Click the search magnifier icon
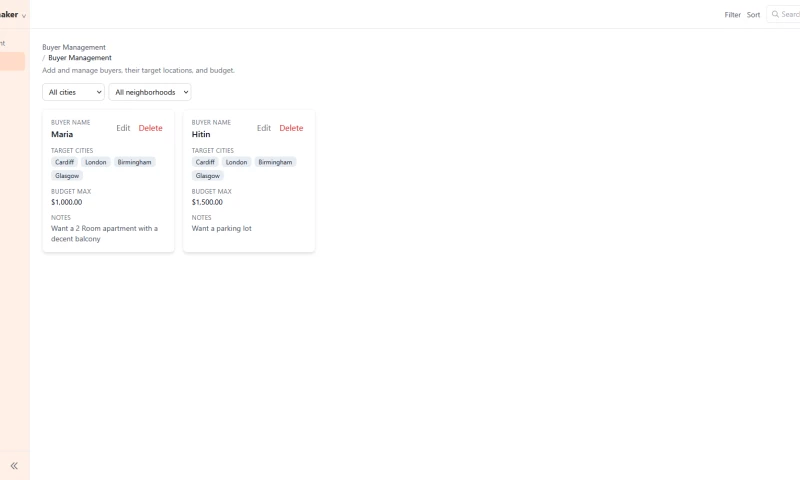 (x=775, y=14)
